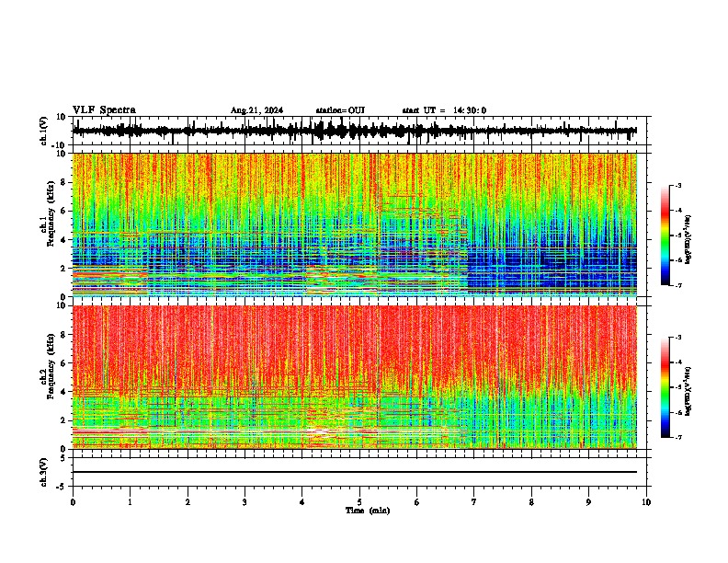
Task: Click the "2" kHz tick on ch.1 spectrogram axis
Action: pyautogui.click(x=63, y=268)
